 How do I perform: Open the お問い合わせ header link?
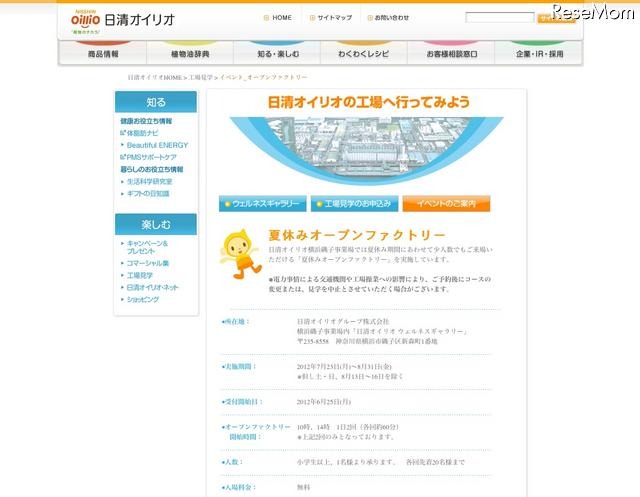pyautogui.click(x=388, y=18)
